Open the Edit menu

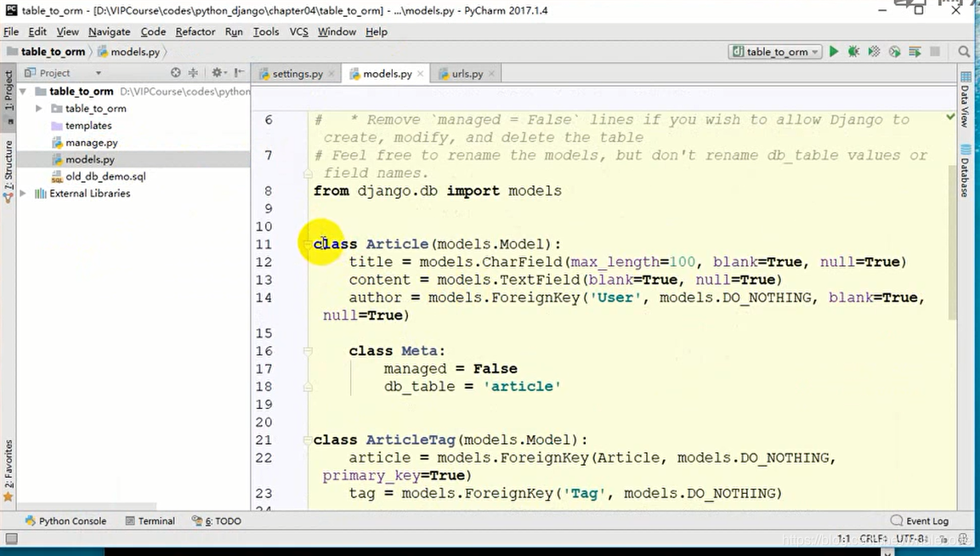pos(37,31)
